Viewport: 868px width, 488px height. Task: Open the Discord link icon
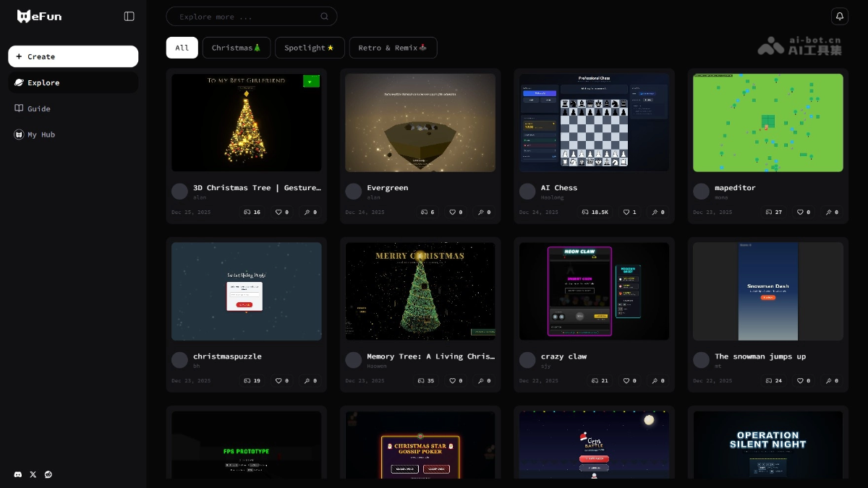point(18,474)
